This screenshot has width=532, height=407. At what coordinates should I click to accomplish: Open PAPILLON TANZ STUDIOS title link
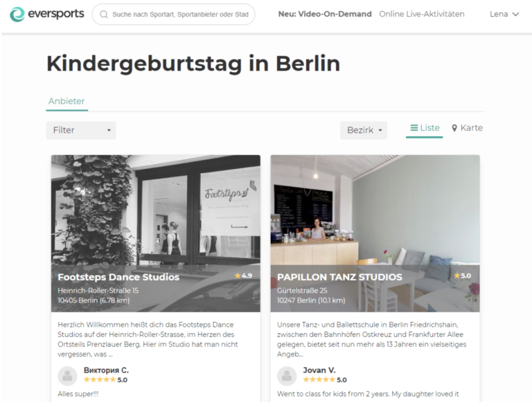339,277
